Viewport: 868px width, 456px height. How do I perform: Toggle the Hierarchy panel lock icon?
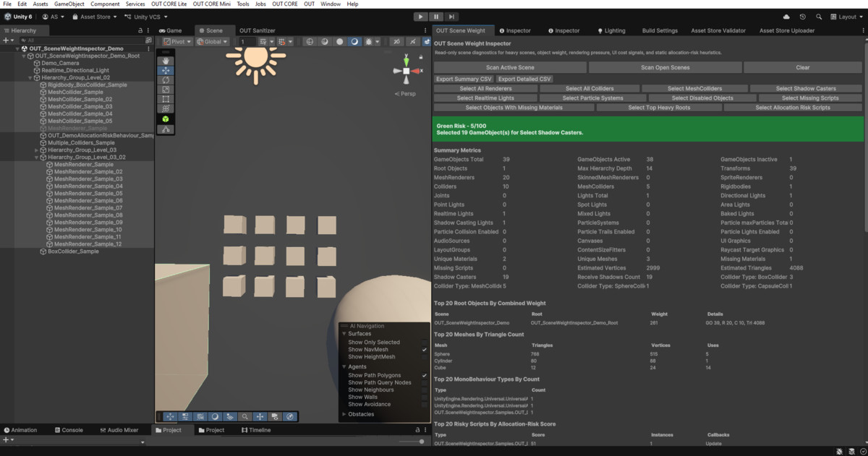(x=140, y=30)
